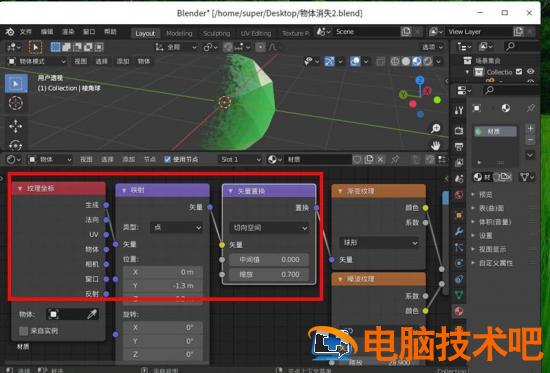Toggle viewport overlays button

355,61
